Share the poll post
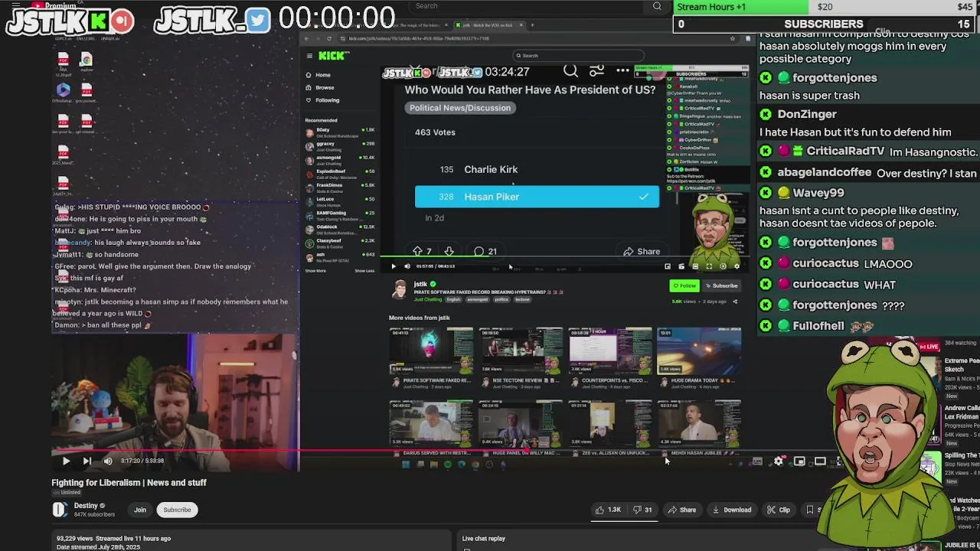Image resolution: width=980 pixels, height=551 pixels. (642, 251)
